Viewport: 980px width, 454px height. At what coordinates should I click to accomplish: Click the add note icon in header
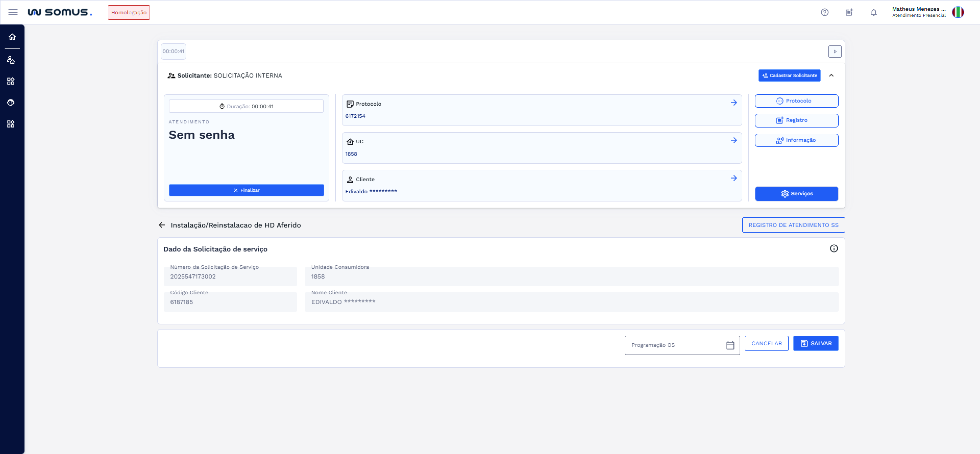(x=849, y=12)
